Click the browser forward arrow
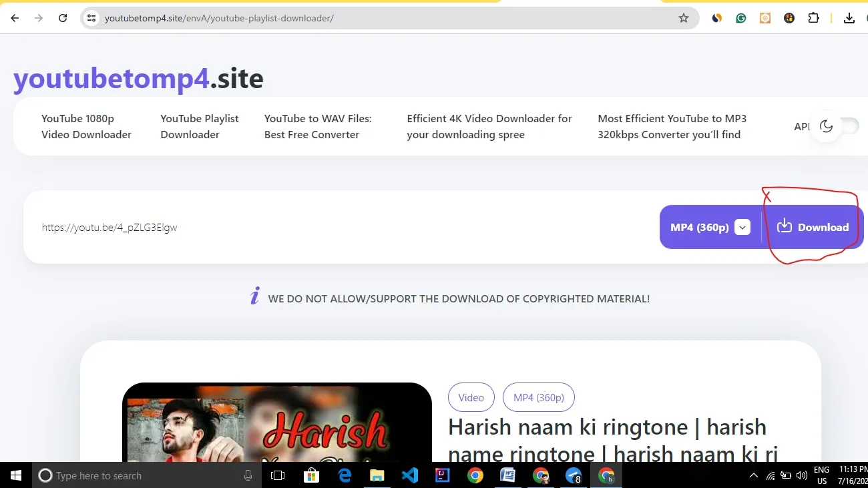Screen dimensions: 868x488 [39, 18]
